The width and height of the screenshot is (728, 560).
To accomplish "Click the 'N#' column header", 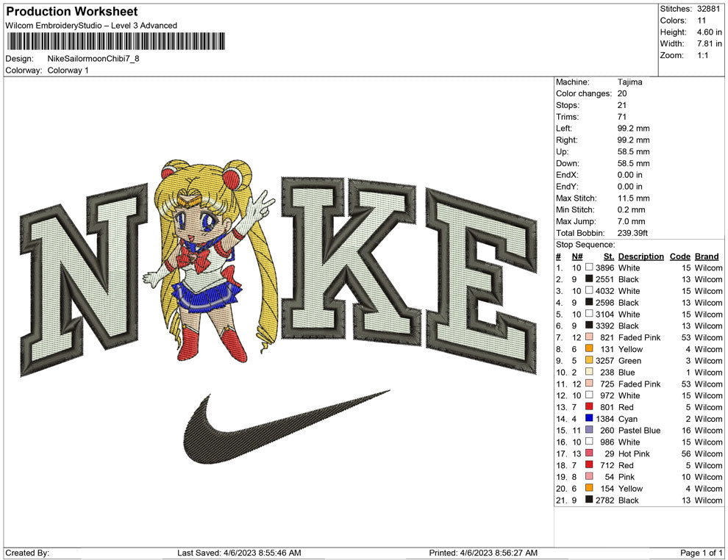I will tap(577, 256).
